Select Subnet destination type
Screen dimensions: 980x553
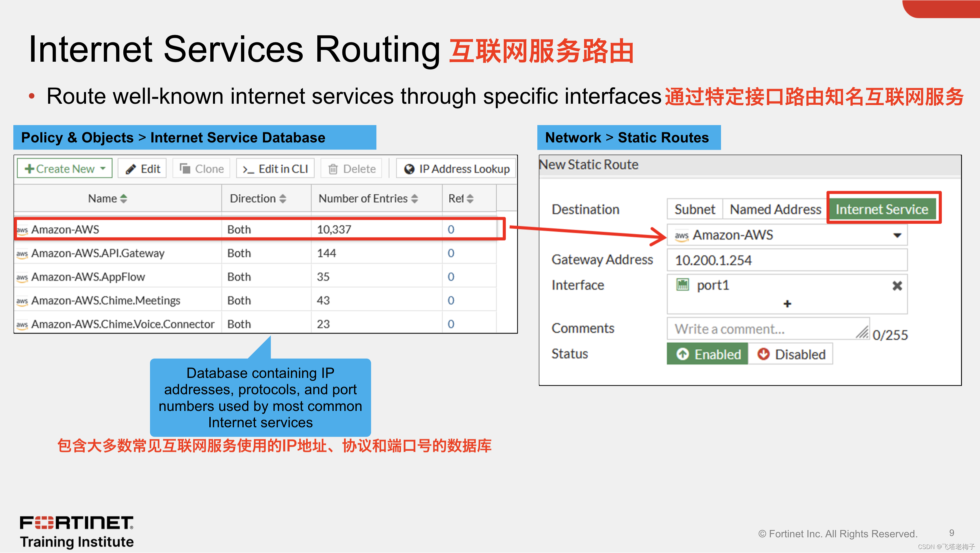click(694, 209)
